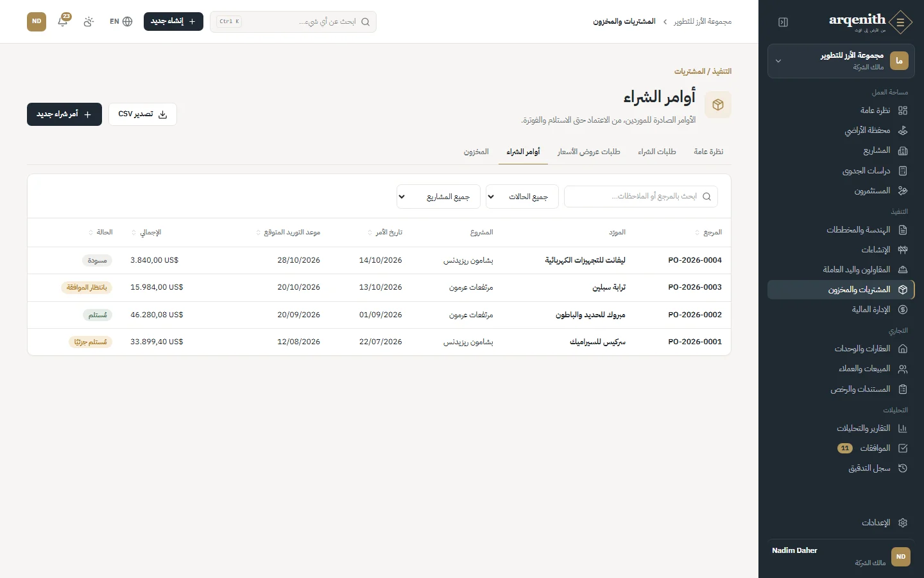The image size is (924, 578).
Task: Open المشاريع sidebar icon
Action: 903,150
